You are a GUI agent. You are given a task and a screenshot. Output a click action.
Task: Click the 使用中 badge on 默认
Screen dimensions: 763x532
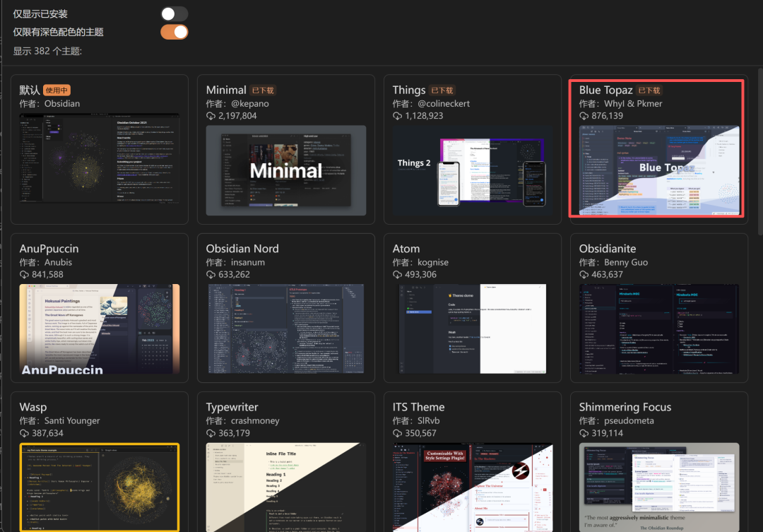pyautogui.click(x=57, y=90)
